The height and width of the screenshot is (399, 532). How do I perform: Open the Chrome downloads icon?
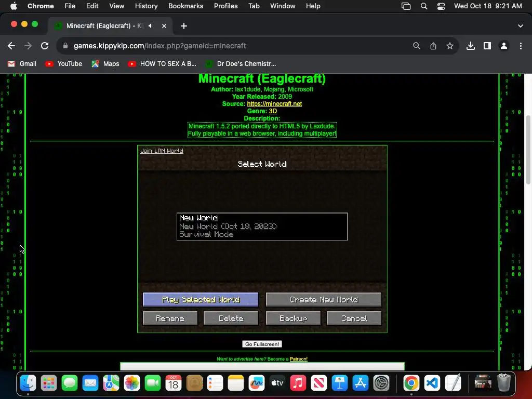470,46
